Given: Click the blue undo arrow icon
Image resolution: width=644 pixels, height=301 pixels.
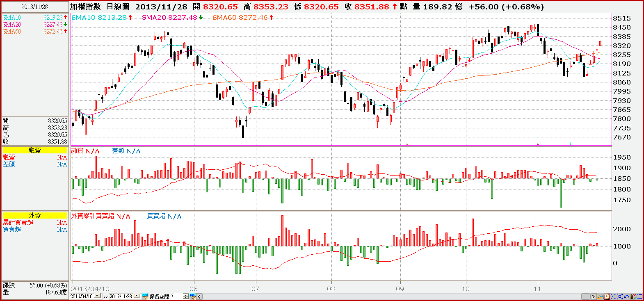Looking at the screenshot, I should click(626, 296).
